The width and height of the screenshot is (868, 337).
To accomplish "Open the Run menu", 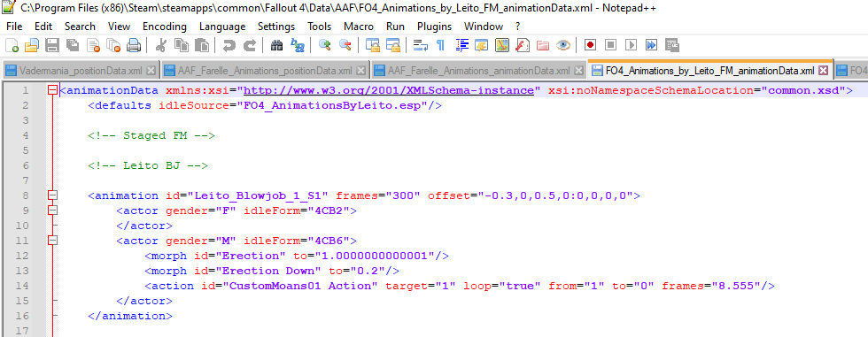I will click(395, 27).
